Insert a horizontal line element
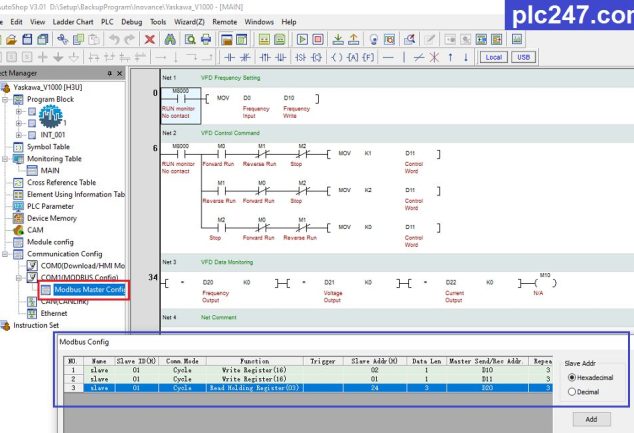Screen dimensions: 634x433 pos(388,57)
